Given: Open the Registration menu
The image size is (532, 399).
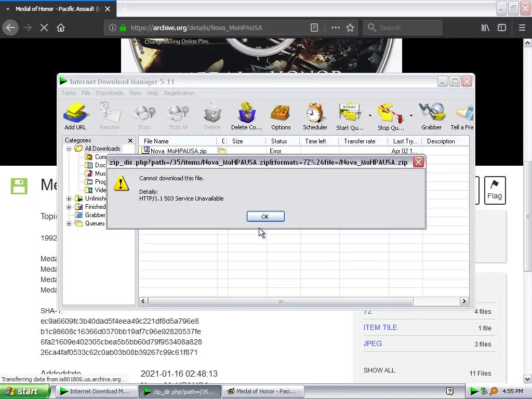Looking at the screenshot, I should [179, 93].
